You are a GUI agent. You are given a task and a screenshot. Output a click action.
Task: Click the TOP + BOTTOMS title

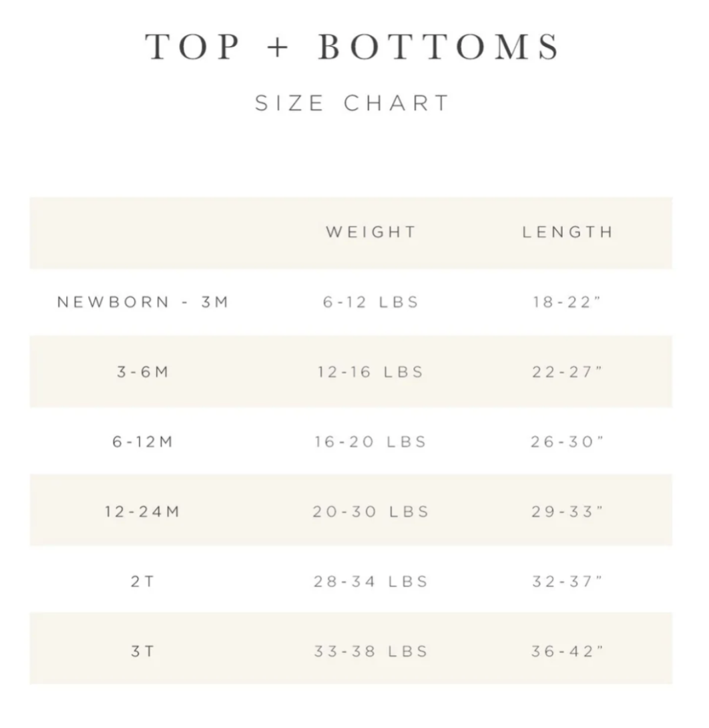click(x=353, y=47)
